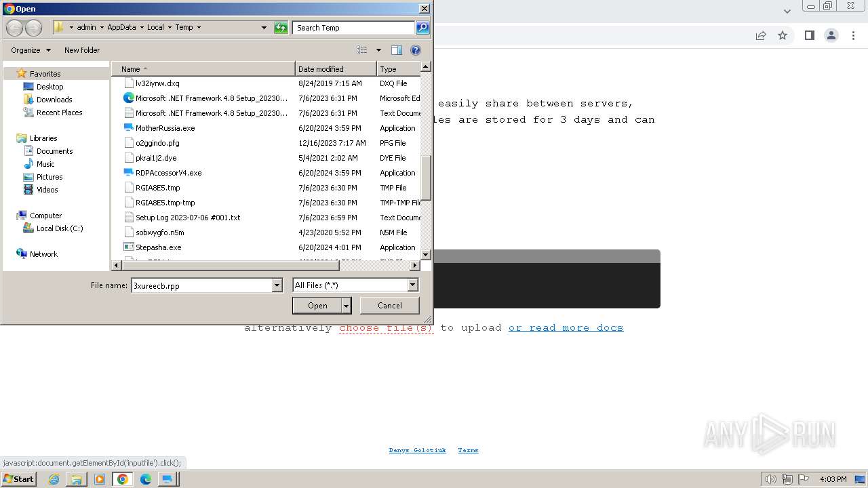
Task: Open the Change your view icon
Action: click(362, 50)
